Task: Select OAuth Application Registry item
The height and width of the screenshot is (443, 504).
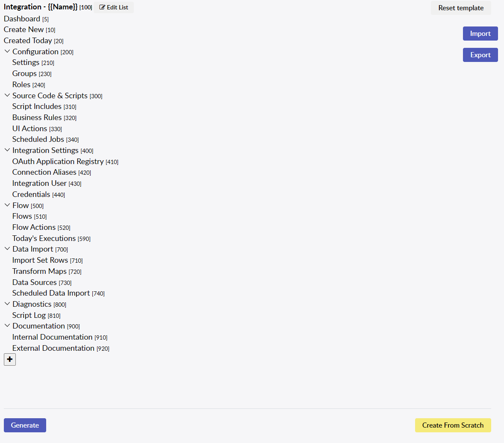Action: click(x=58, y=161)
